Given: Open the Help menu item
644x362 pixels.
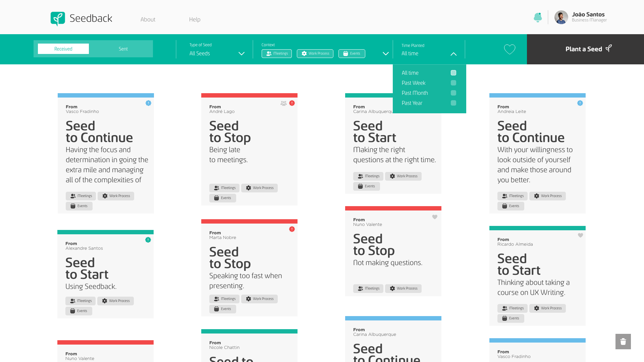Looking at the screenshot, I should click(195, 19).
